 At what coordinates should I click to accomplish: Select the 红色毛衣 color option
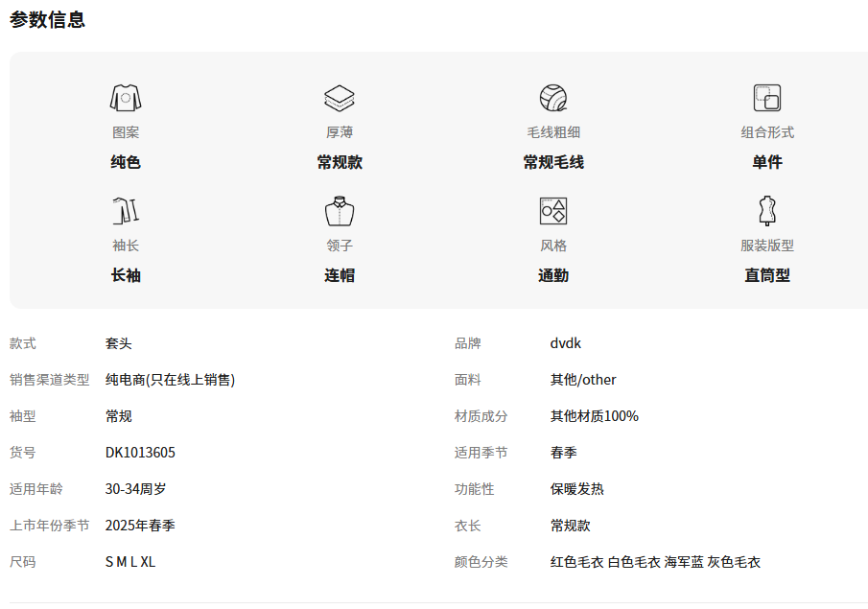pos(576,562)
